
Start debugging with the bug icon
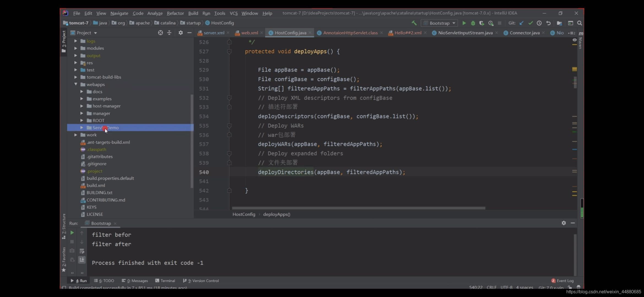coord(473,23)
